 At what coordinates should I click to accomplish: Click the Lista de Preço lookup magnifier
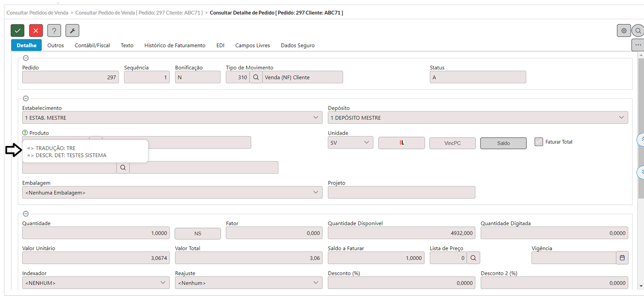473,258
